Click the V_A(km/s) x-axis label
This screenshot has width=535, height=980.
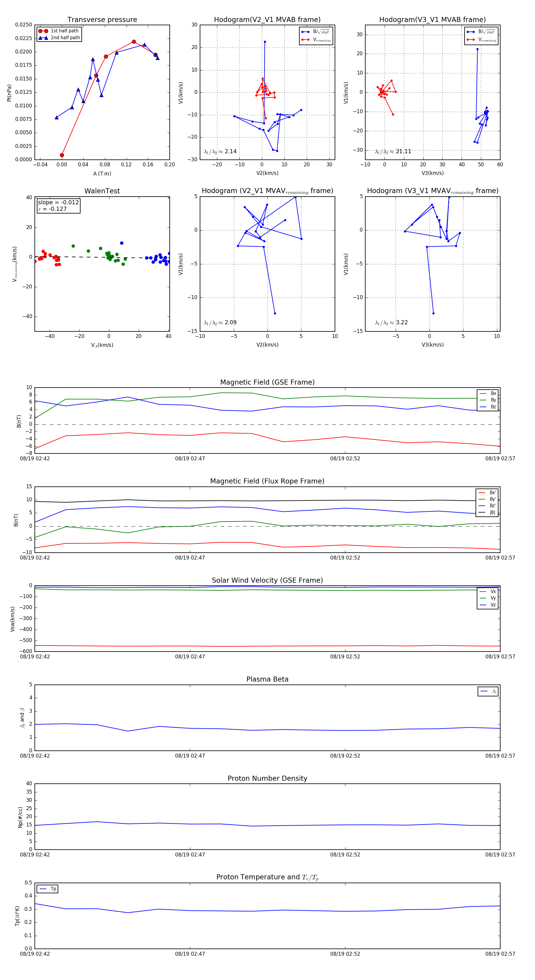[102, 345]
